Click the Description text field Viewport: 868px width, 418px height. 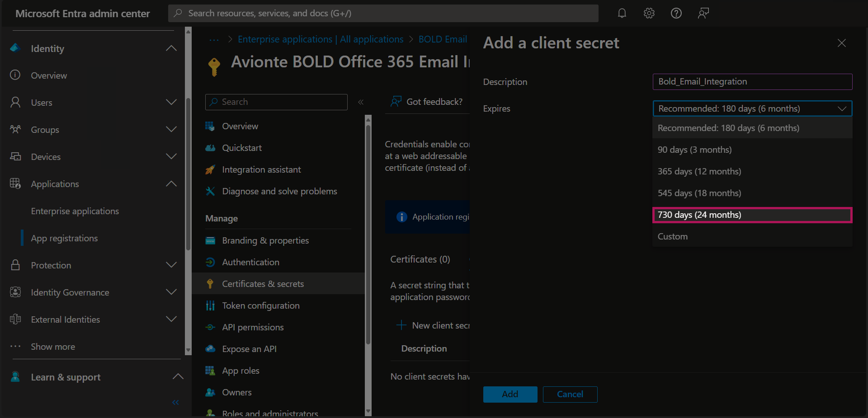[x=752, y=82]
